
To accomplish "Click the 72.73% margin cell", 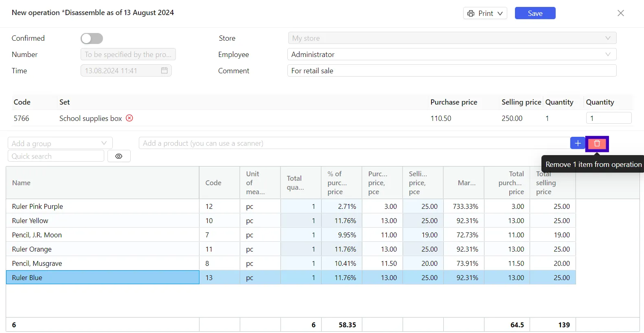I will 464,235.
